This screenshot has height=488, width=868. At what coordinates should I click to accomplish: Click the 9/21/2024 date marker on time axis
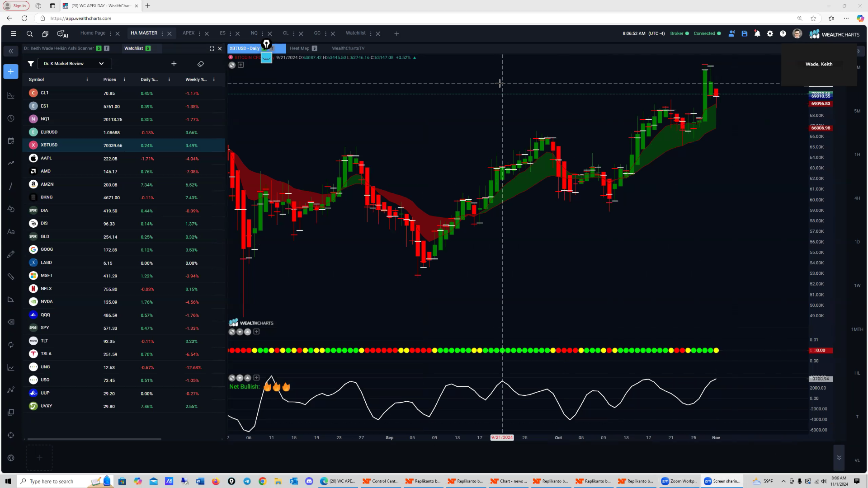(502, 437)
